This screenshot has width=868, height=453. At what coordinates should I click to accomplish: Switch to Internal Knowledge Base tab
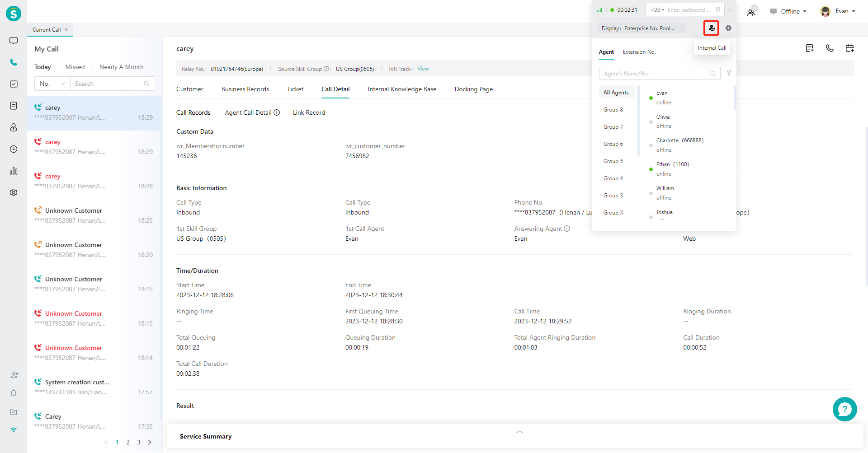coord(402,89)
